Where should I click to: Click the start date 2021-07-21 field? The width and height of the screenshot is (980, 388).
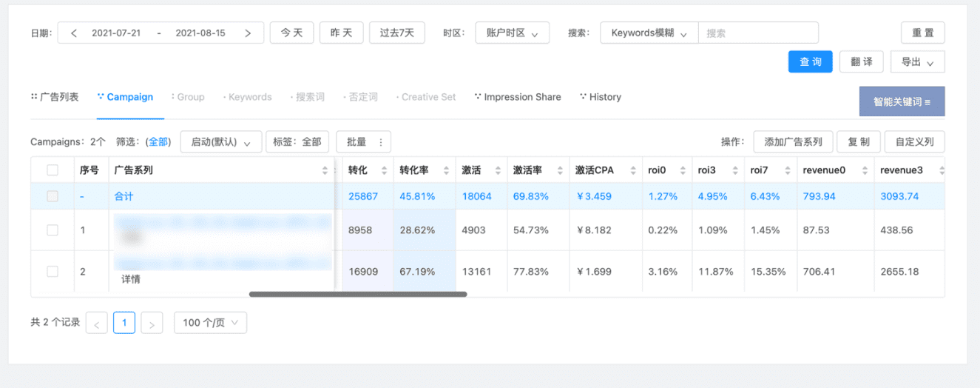[x=116, y=33]
